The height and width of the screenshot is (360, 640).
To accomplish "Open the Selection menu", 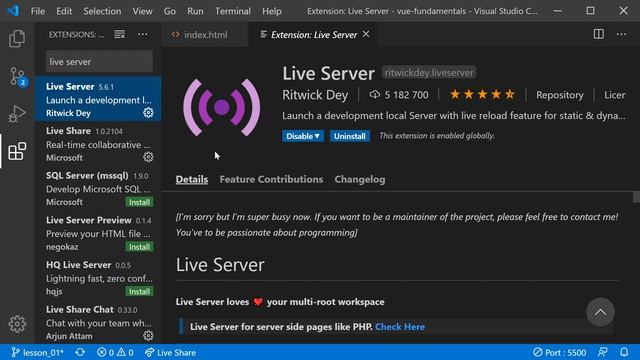I will [102, 11].
